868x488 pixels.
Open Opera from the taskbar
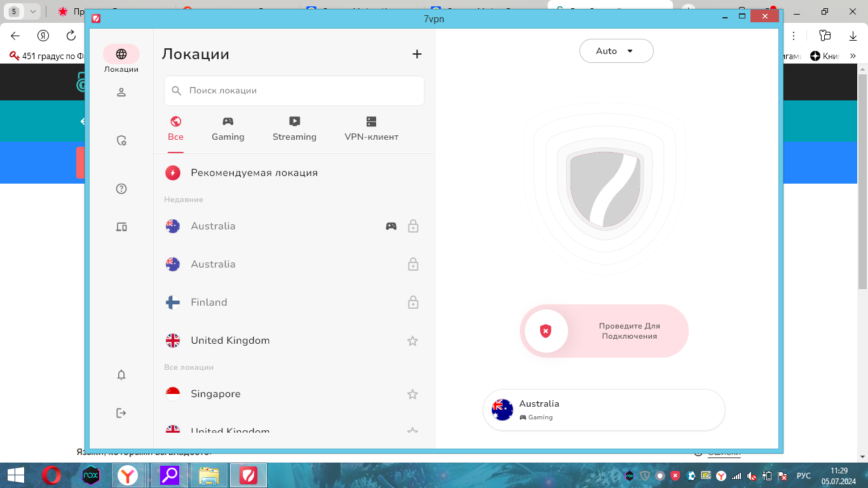[51, 475]
